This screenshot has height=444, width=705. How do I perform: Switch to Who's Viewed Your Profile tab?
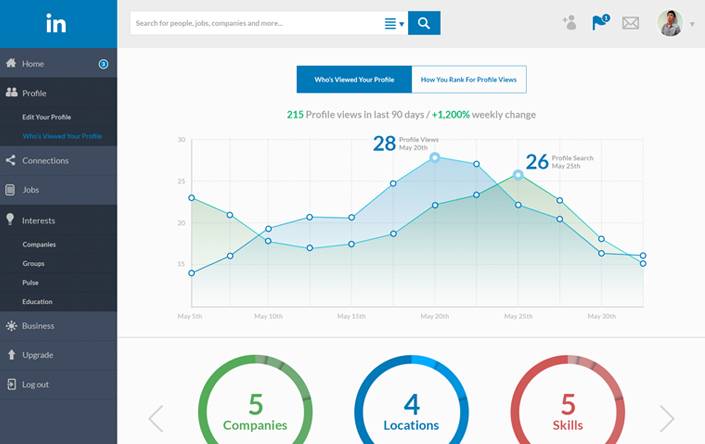tap(354, 80)
